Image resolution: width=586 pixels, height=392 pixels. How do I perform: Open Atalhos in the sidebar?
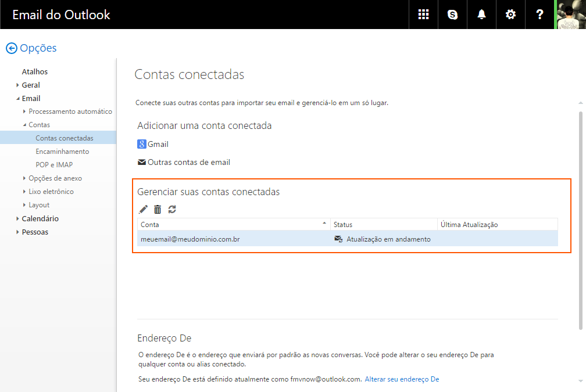(35, 71)
